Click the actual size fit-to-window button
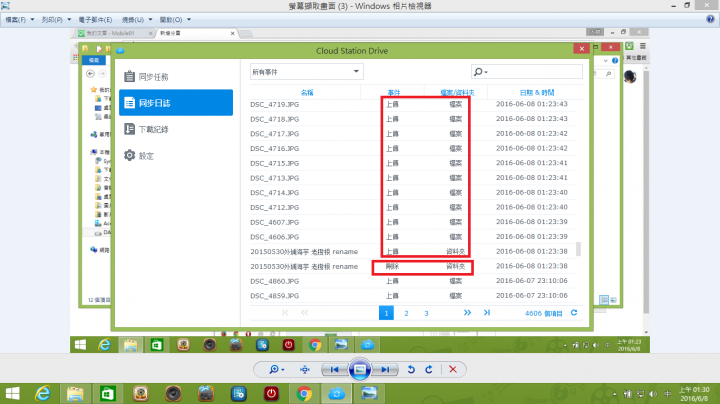The height and width of the screenshot is (404, 720). pyautogui.click(x=304, y=369)
